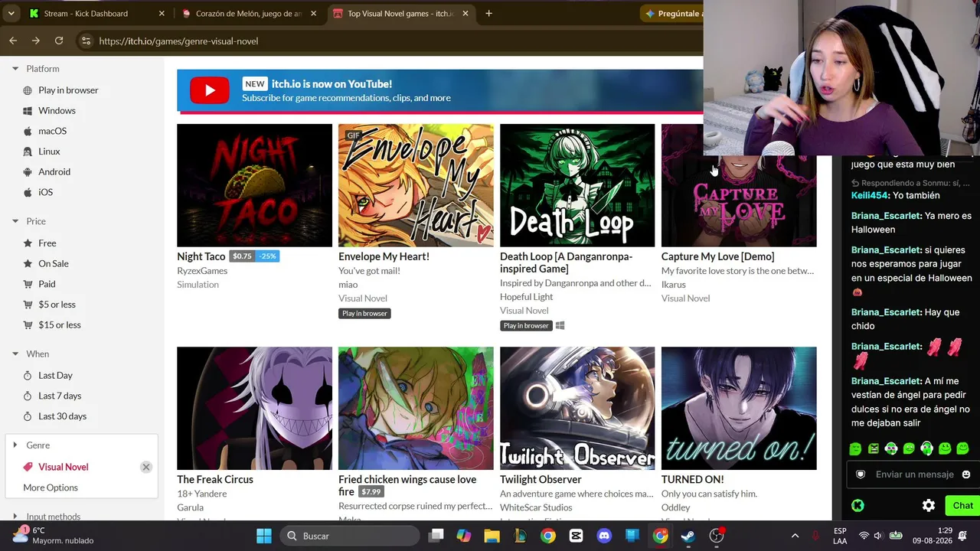Viewport: 980px width, 551px height.
Task: Expand the Input methods filter section
Action: tap(15, 517)
